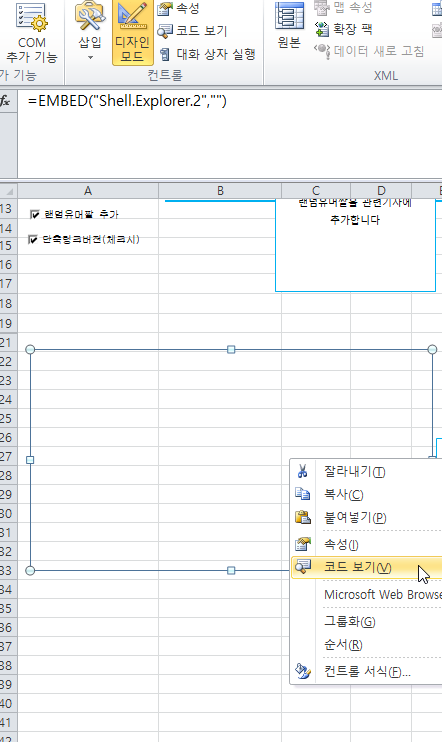Click text box with 추가합니다 text
The image size is (442, 742).
[355, 245]
